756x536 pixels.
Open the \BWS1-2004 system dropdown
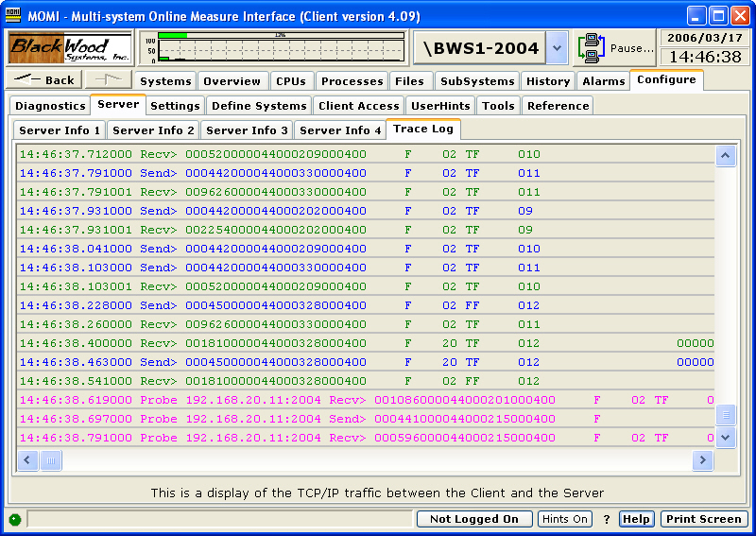[557, 48]
